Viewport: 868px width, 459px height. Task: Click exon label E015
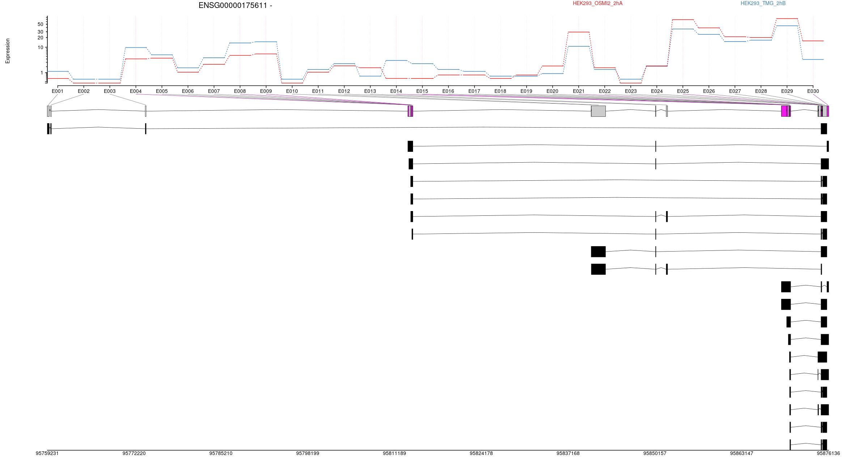tap(422, 91)
